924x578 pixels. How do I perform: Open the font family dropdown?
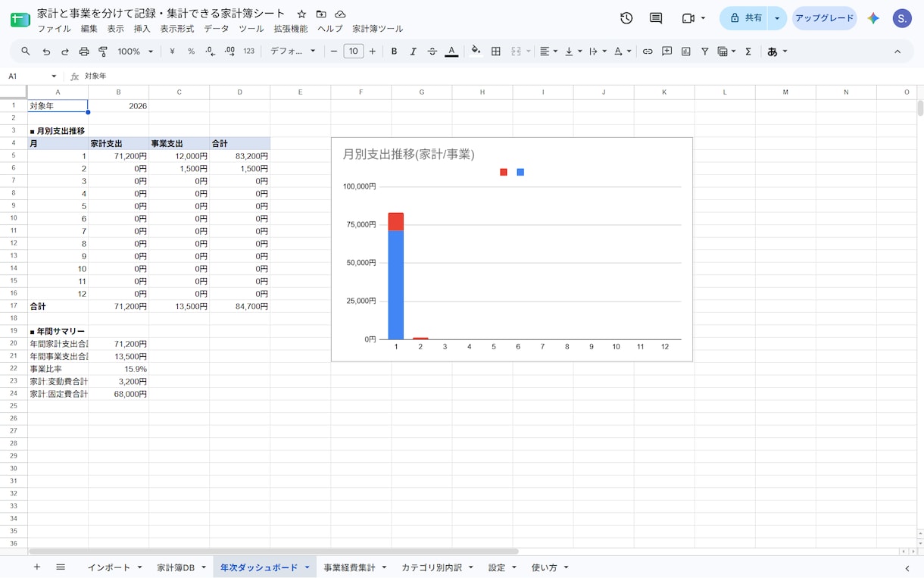(x=293, y=52)
